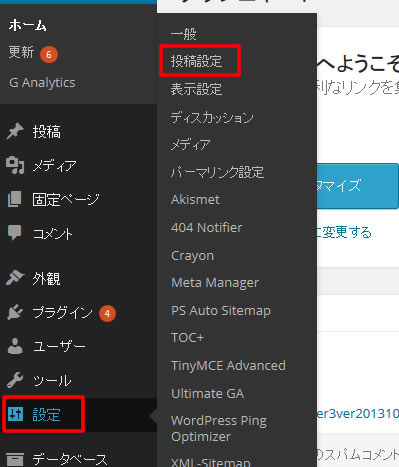Open the 設定 settings menu
This screenshot has height=467, width=399.
click(46, 414)
